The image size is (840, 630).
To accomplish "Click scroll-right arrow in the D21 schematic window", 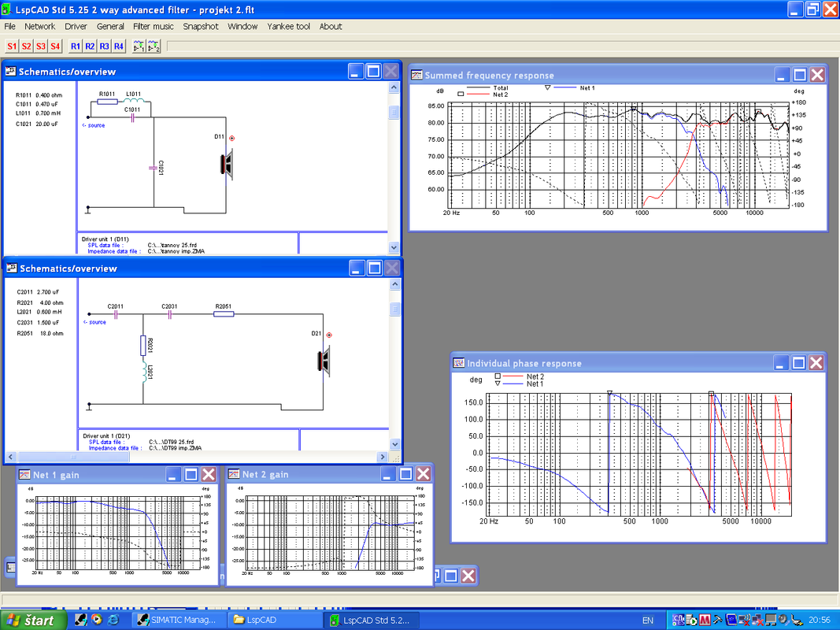I will [382, 457].
